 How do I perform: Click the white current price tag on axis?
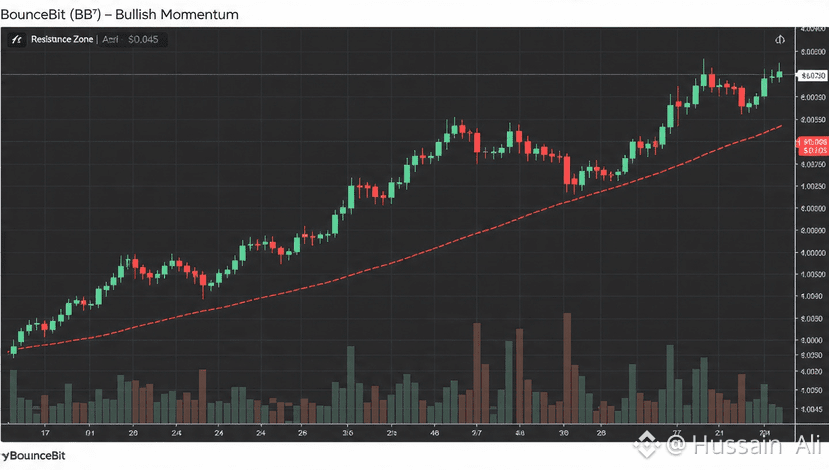(x=813, y=76)
